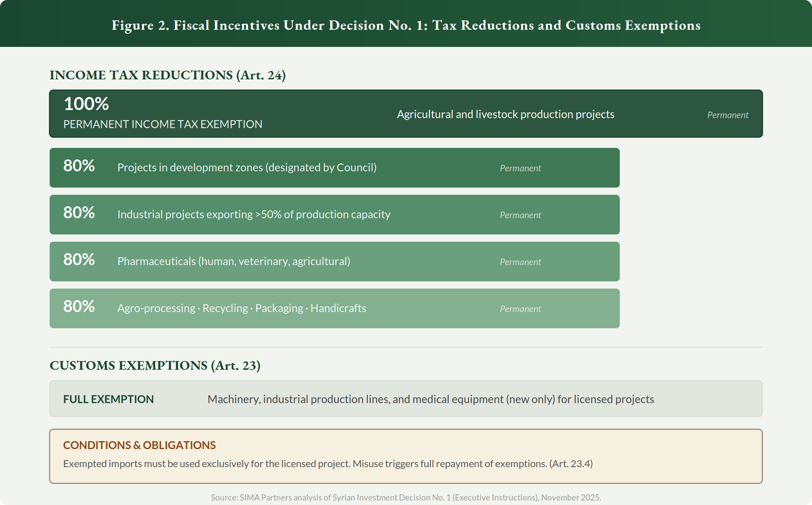Screen dimensions: 812x505
Task: Click Permanent label in development zones row
Action: 520,168
